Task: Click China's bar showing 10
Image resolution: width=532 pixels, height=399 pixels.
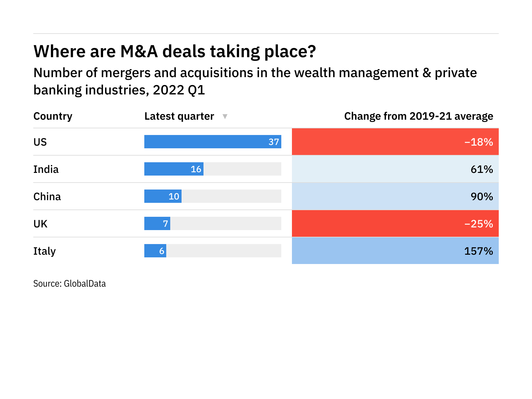Action: 163,196
